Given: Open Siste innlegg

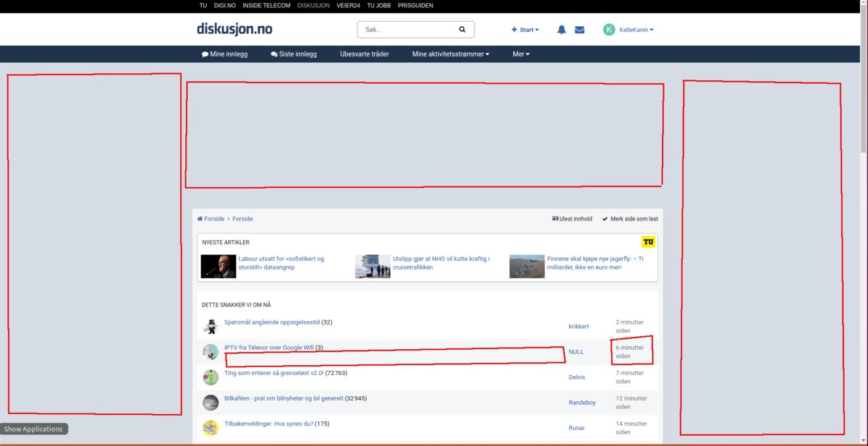Looking at the screenshot, I should coord(294,54).
